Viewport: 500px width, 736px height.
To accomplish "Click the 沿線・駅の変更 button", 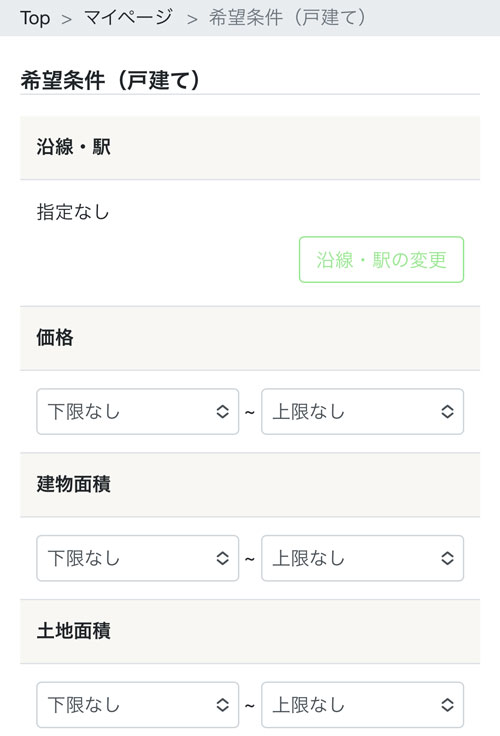I will coord(381,260).
